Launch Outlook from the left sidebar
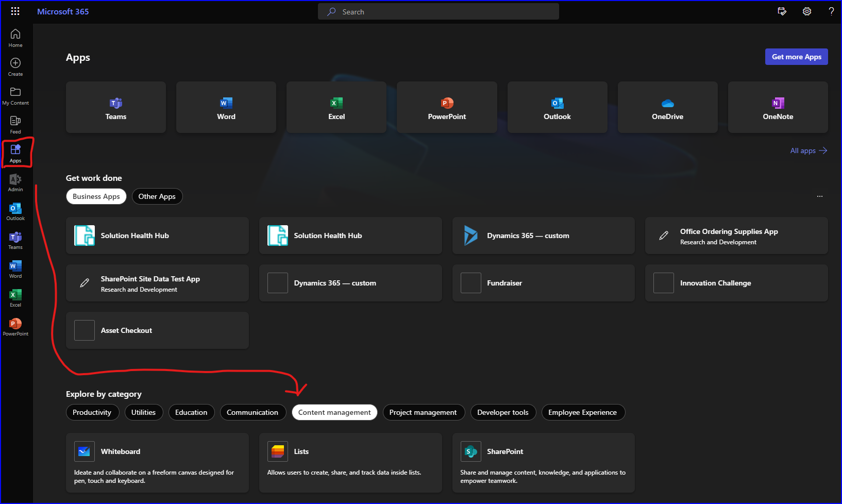The width and height of the screenshot is (842, 504). click(15, 211)
